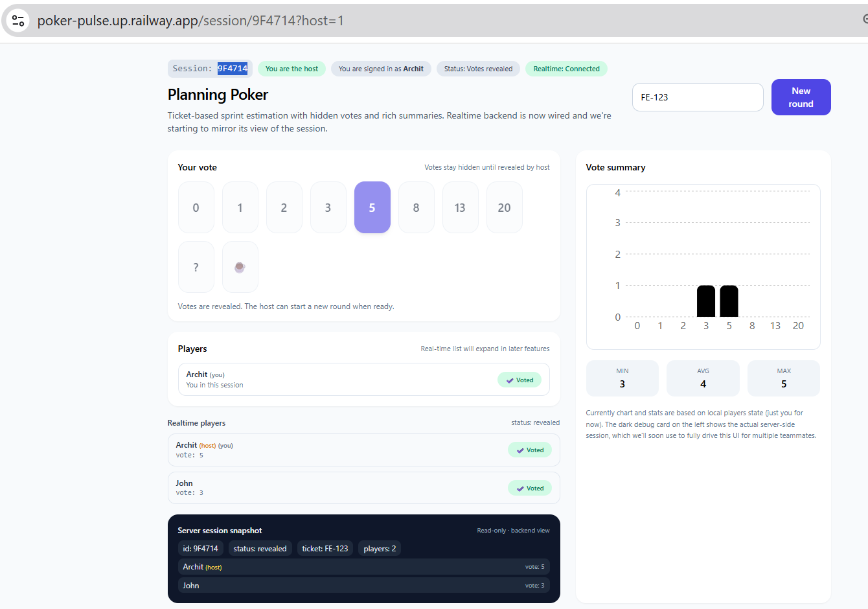The width and height of the screenshot is (868, 609).
Task: Click the bar above 5 in vote chart
Action: pyautogui.click(x=729, y=301)
